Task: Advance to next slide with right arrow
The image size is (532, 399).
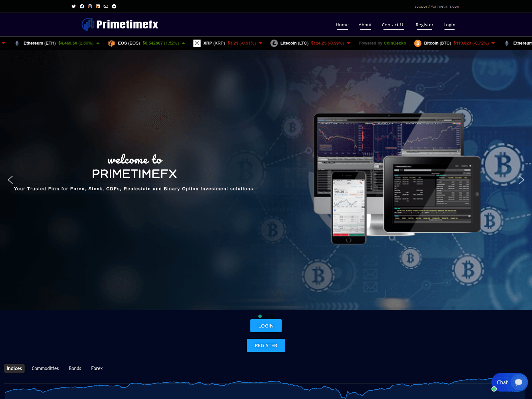Action: click(521, 180)
